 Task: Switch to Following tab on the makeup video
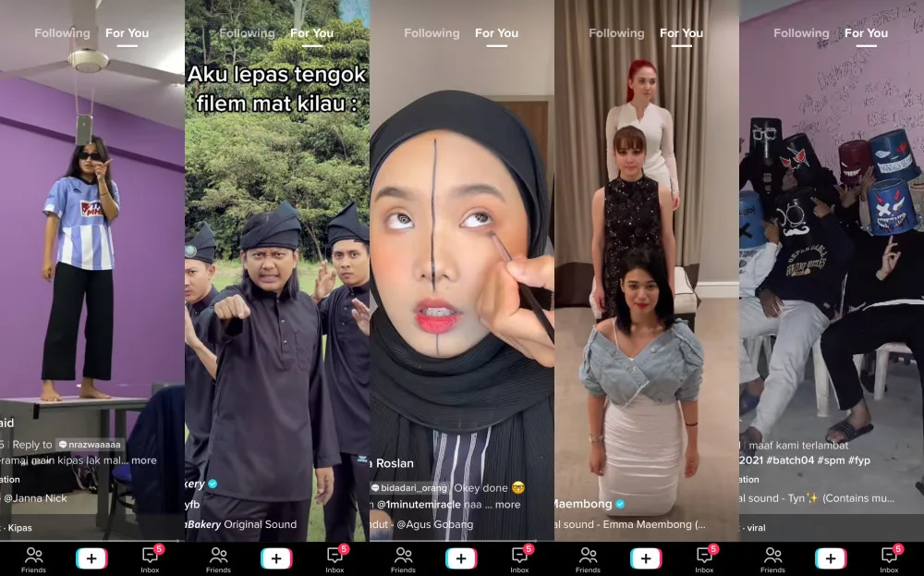point(432,33)
